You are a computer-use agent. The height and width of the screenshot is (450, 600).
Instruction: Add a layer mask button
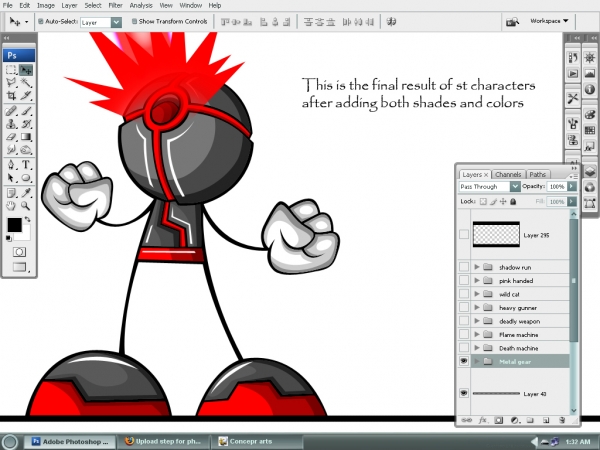(498, 420)
